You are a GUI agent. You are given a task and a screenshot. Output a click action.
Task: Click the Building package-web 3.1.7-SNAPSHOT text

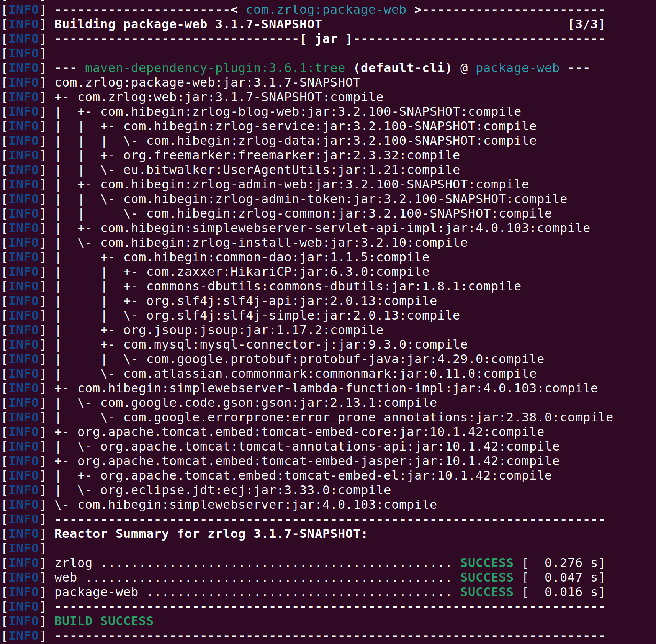[x=188, y=24]
